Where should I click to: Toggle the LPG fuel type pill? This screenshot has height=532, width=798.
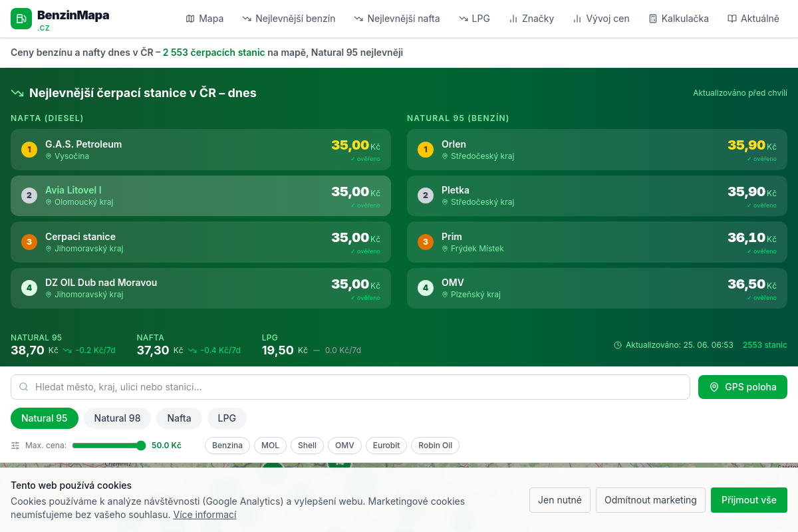[227, 418]
